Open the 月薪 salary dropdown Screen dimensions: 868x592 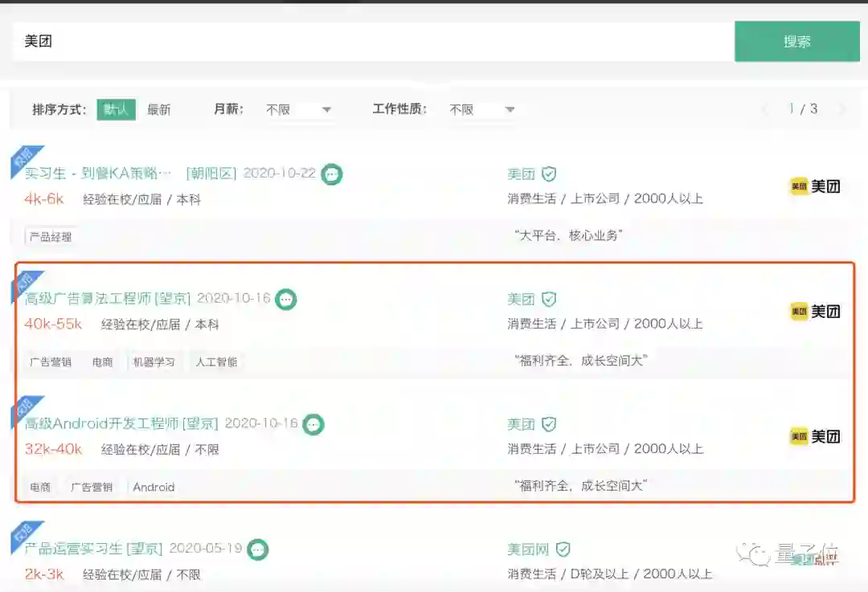pos(298,109)
